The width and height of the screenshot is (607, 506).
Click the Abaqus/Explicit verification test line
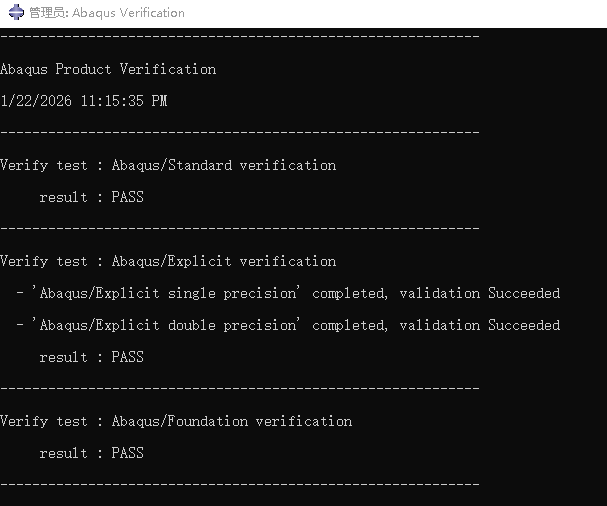(x=168, y=261)
